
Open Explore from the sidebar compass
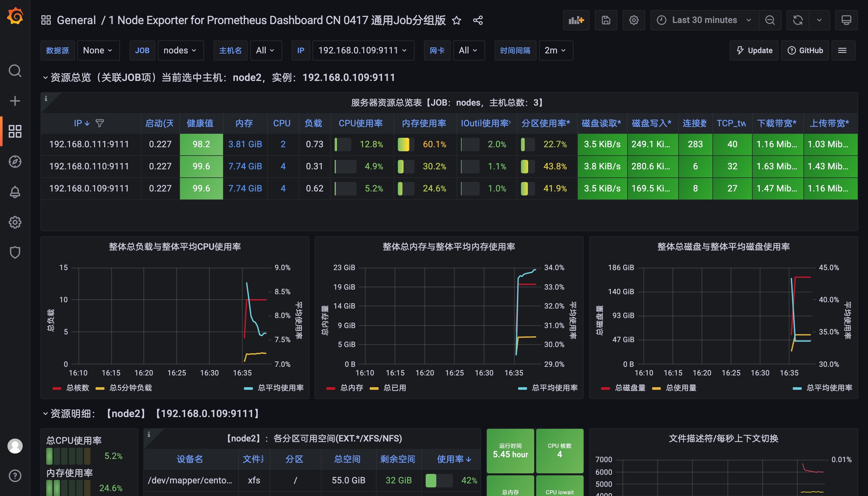(x=15, y=162)
